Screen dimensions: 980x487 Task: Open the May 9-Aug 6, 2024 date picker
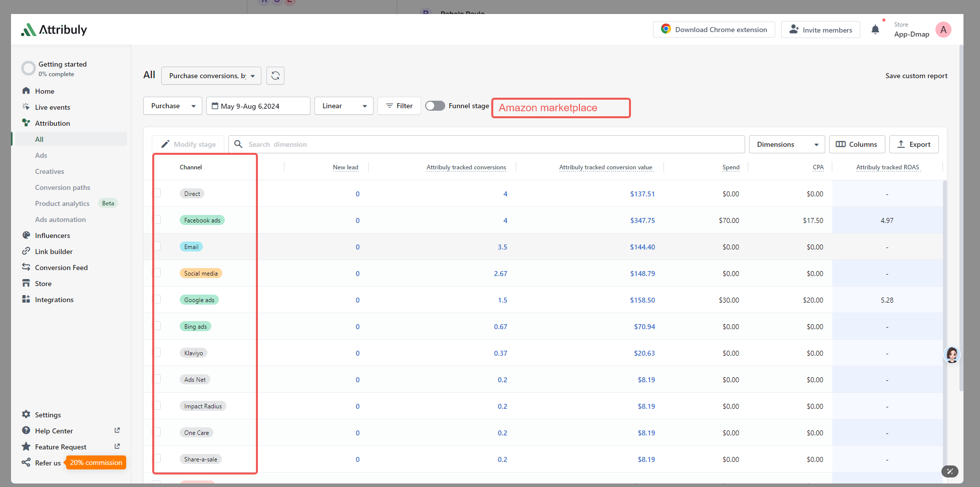click(258, 106)
